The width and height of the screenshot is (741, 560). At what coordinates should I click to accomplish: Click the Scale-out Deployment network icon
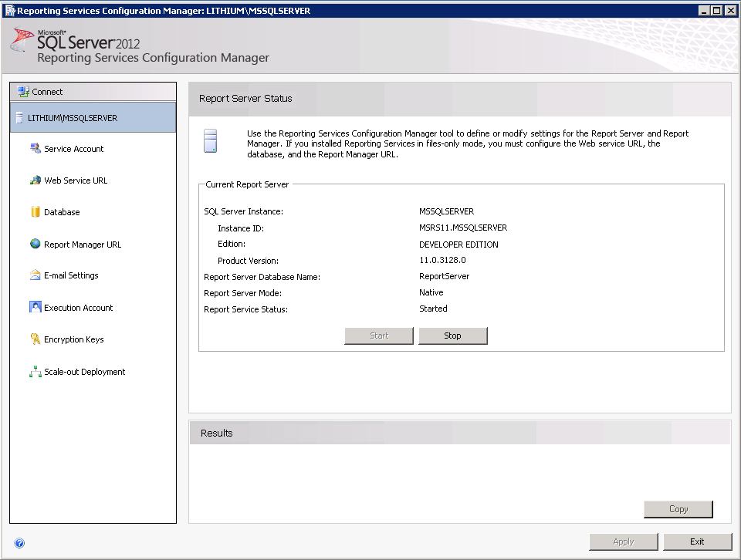(x=35, y=372)
